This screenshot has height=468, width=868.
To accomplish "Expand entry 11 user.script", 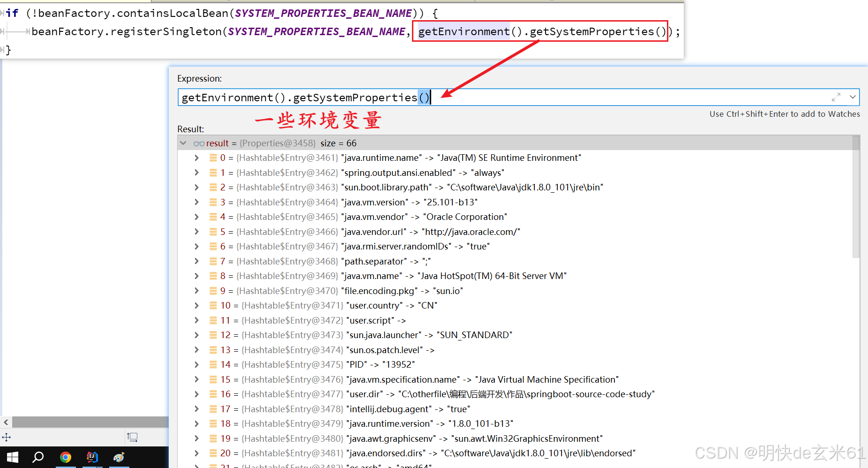I will [x=197, y=320].
